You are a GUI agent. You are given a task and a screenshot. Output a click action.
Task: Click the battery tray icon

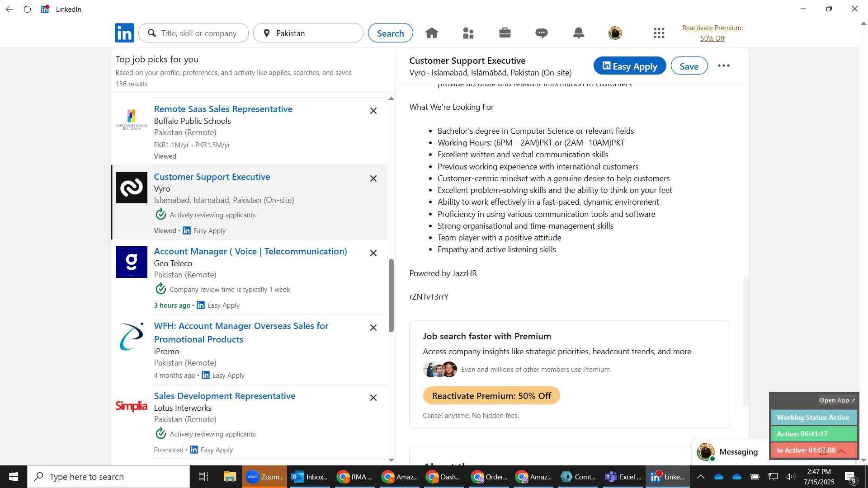755,477
